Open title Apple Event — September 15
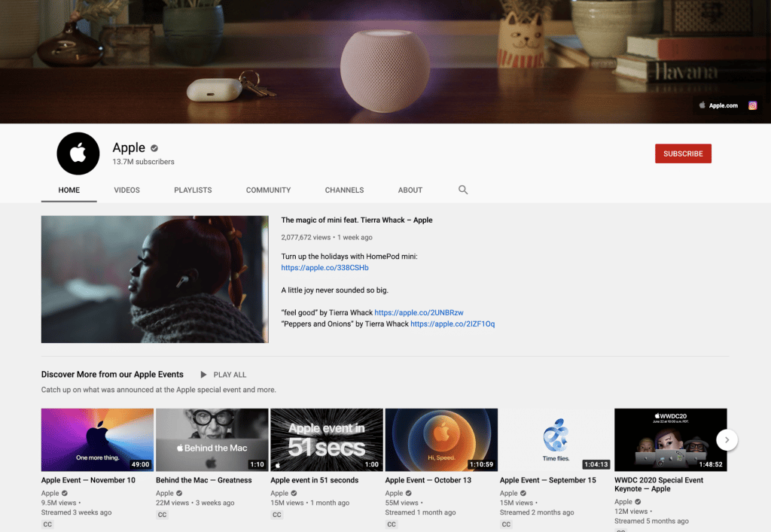Screen dimensions: 771x532 [548, 480]
